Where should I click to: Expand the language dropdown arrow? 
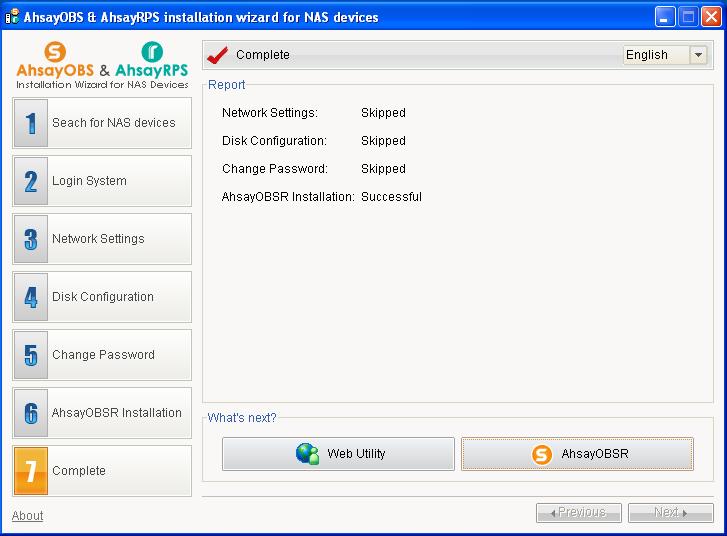tap(698, 55)
